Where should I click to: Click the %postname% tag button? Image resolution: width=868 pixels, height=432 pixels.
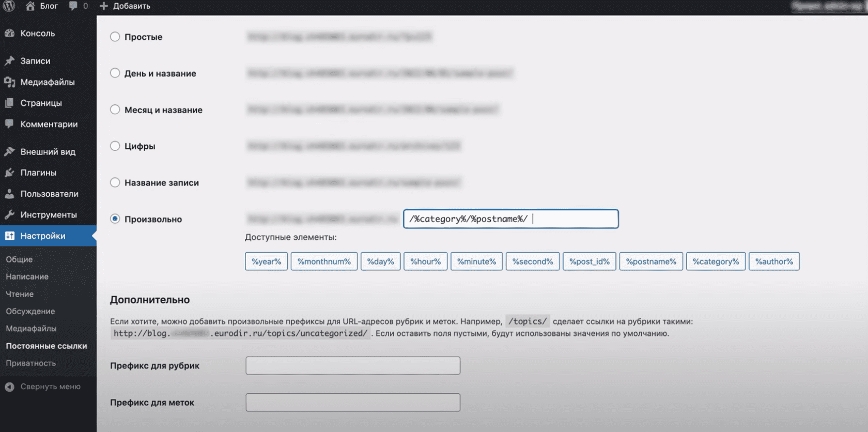651,261
